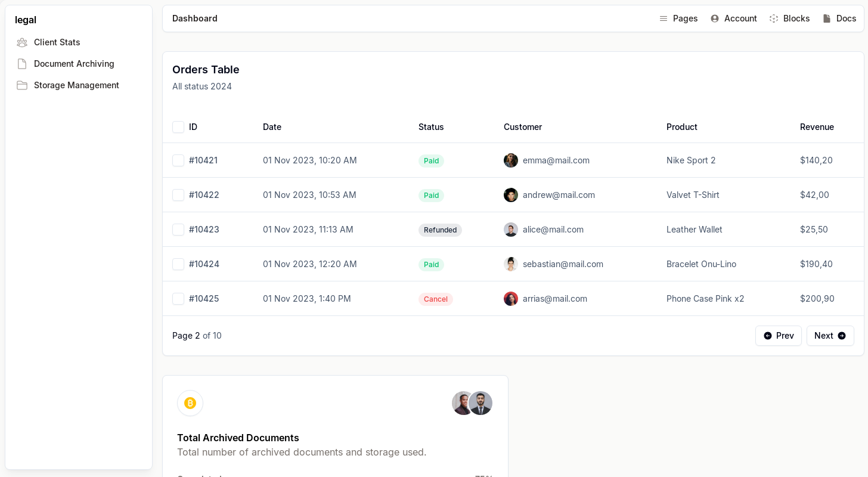Screen dimensions: 868x477
Task: Click arrias@mail.com customer avatar
Action: [x=511, y=299]
